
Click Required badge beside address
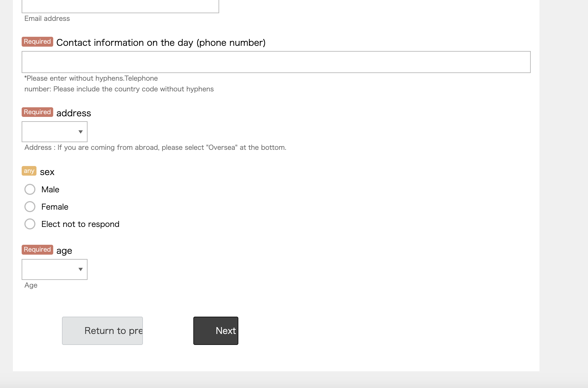(x=37, y=112)
